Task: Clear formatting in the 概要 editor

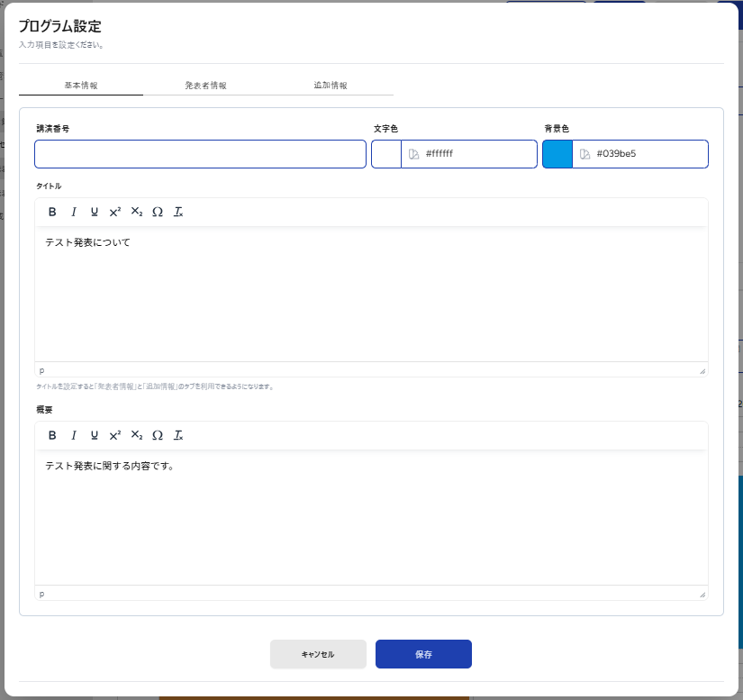Action: coord(178,435)
